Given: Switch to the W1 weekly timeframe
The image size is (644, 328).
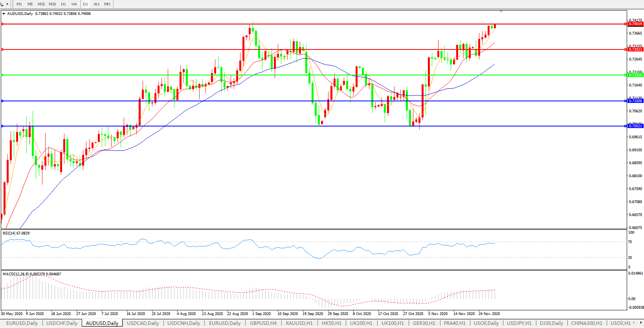Looking at the screenshot, I should (x=97, y=4).
